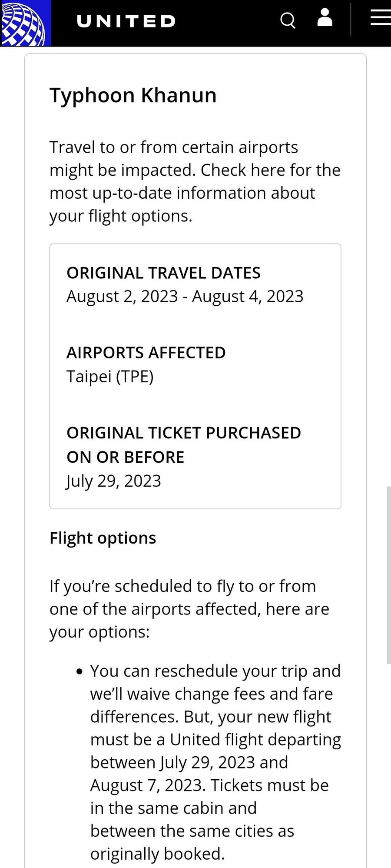This screenshot has height=868, width=391.
Task: Open the account profile icon
Action: [325, 18]
